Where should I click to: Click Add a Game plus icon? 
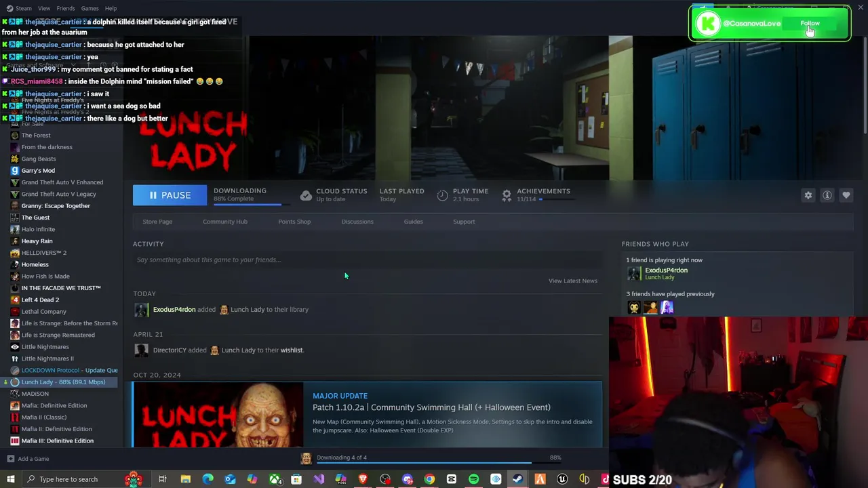[10, 459]
